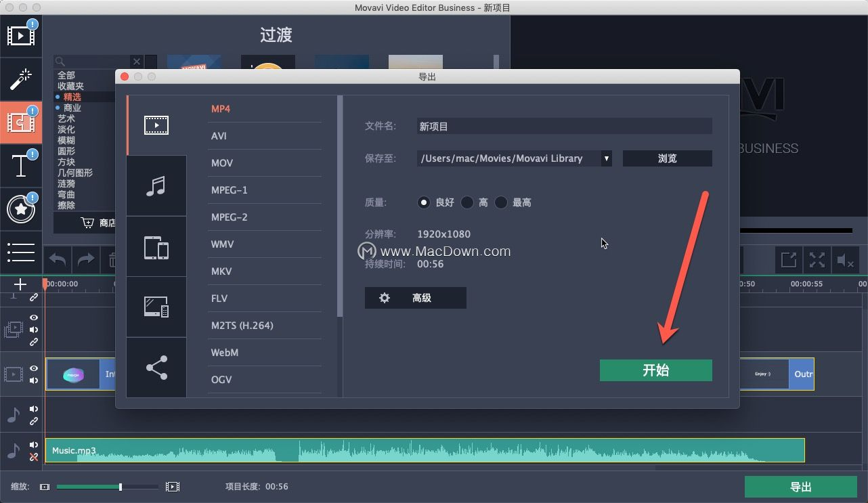
Task: Select the video export category icon
Action: click(156, 125)
